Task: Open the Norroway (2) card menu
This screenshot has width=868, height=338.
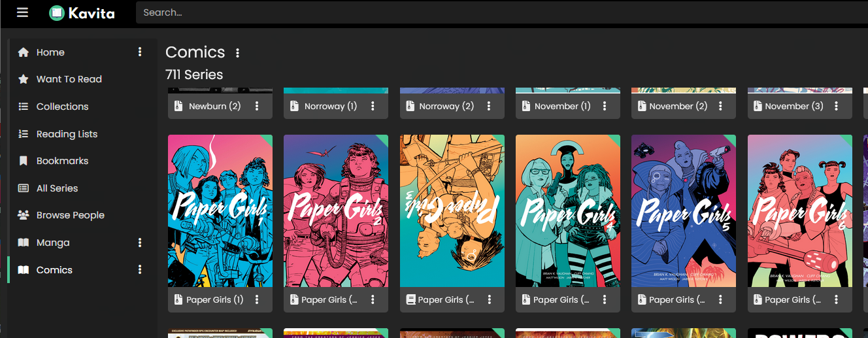Action: [490, 106]
